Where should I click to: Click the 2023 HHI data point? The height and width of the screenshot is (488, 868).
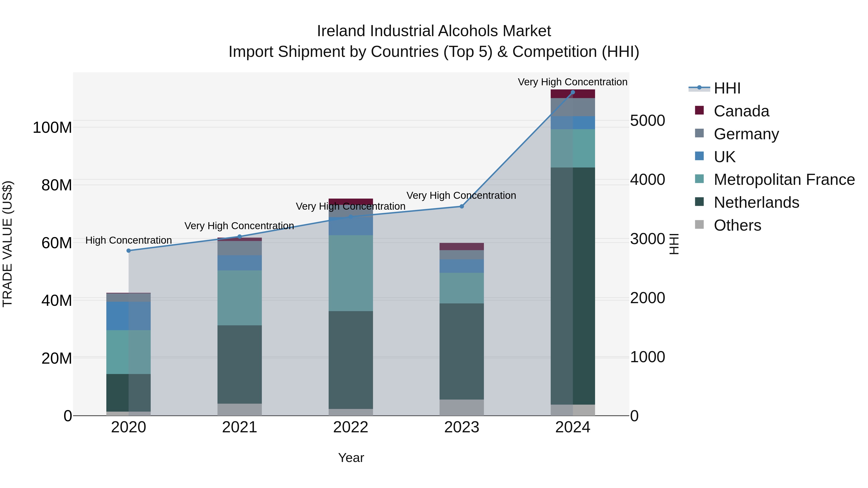click(462, 207)
